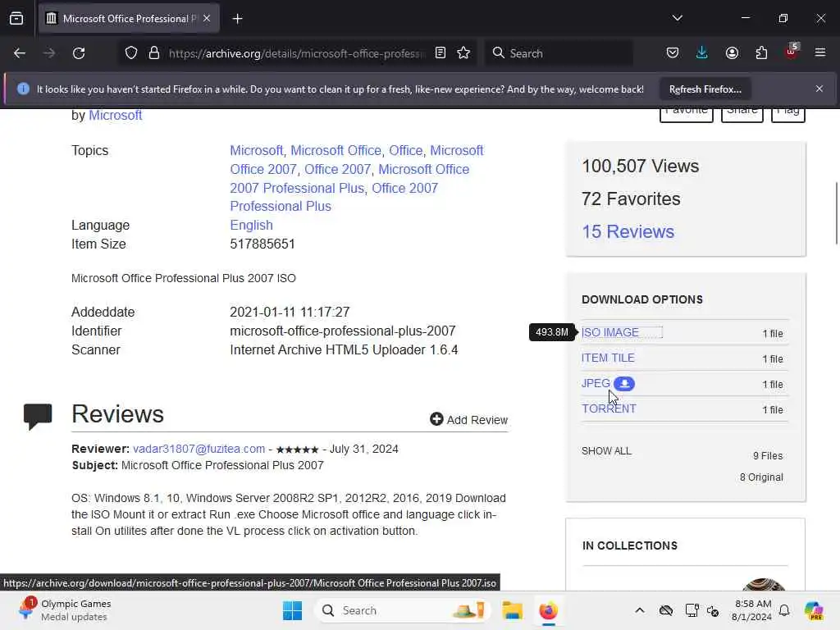Open the Firefox hamburger application menu
This screenshot has width=840, height=630.
click(820, 53)
